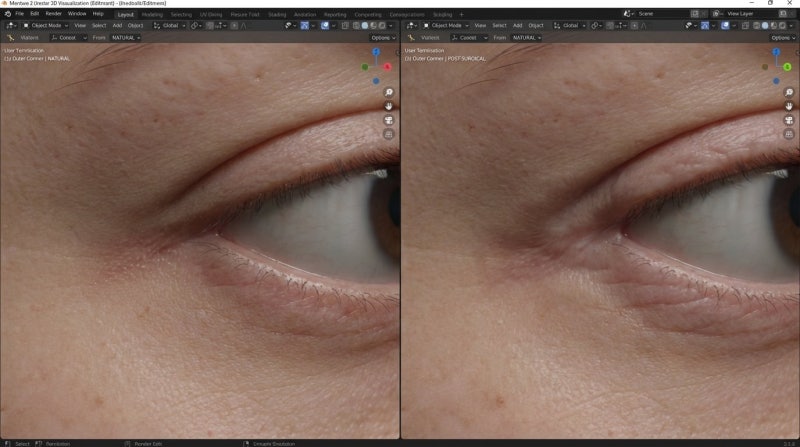This screenshot has height=447, width=800.
Task: Open view layer browse icon
Action: tap(717, 14)
